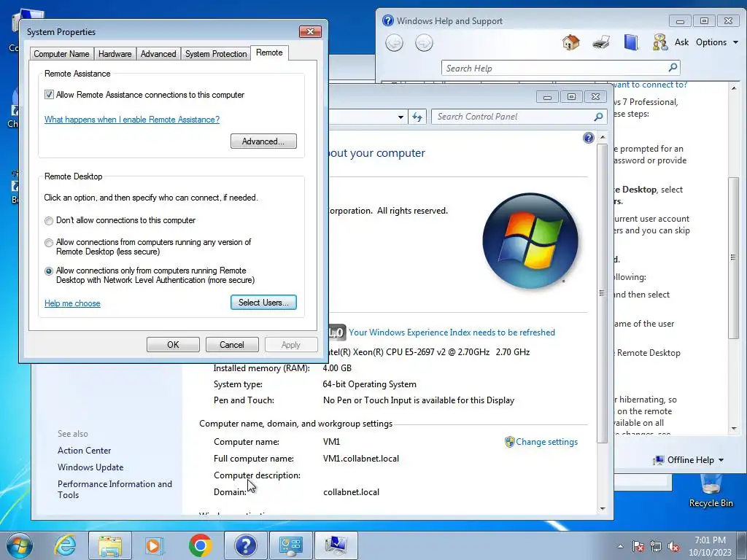Viewport: 747px width, 560px height.
Task: Cancel the System Properties dialog
Action: pyautogui.click(x=232, y=345)
